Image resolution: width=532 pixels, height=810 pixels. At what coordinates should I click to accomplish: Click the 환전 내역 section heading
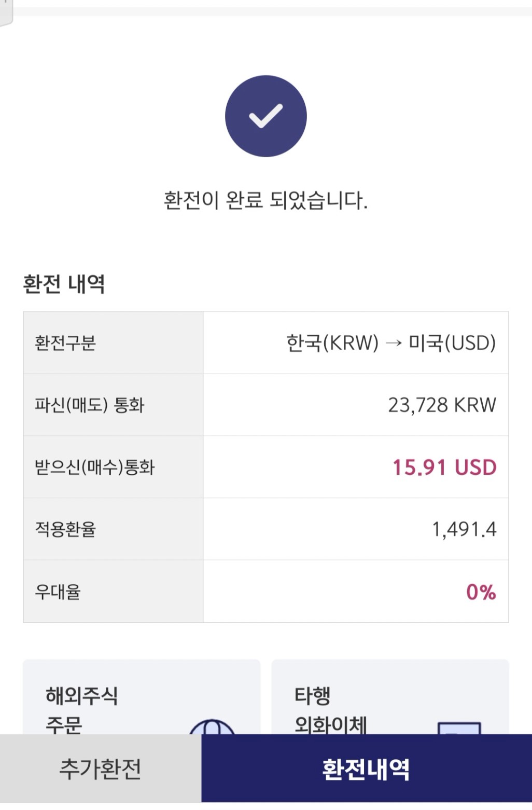(x=64, y=284)
